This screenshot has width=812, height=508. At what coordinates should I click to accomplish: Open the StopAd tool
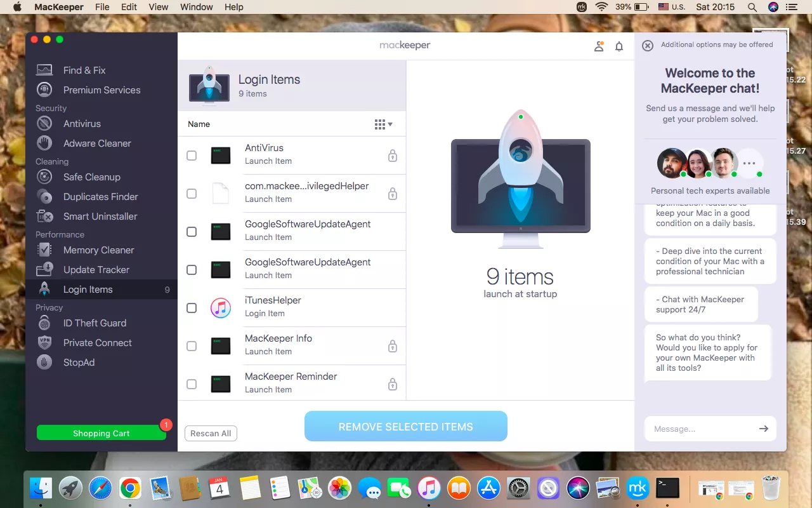pos(79,363)
